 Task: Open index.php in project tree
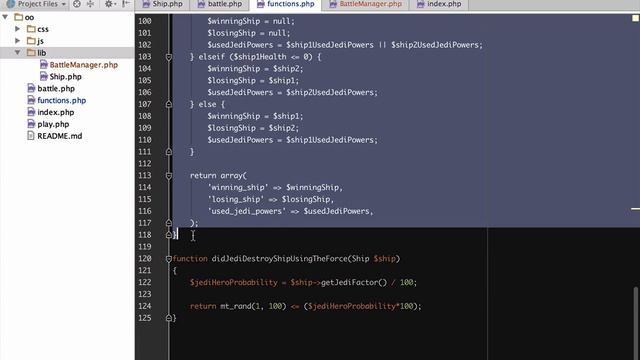(56, 112)
